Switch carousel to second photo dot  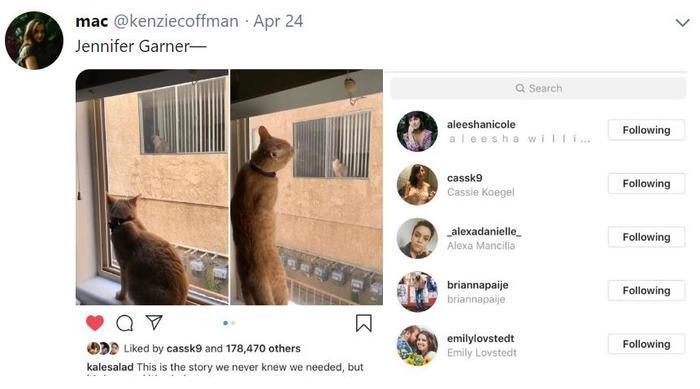click(233, 323)
